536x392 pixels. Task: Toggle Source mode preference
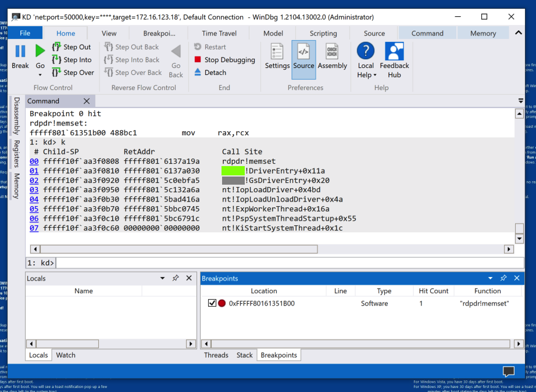[303, 56]
